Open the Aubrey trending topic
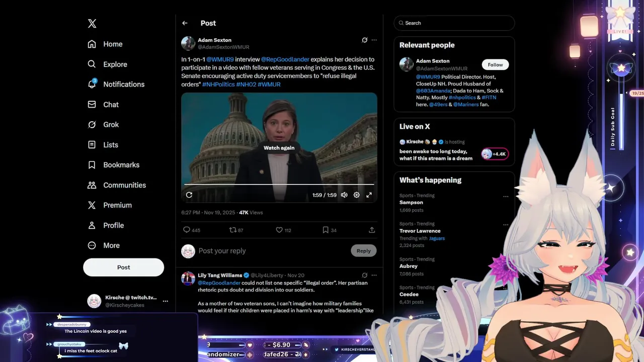The width and height of the screenshot is (644, 362). coord(454,266)
